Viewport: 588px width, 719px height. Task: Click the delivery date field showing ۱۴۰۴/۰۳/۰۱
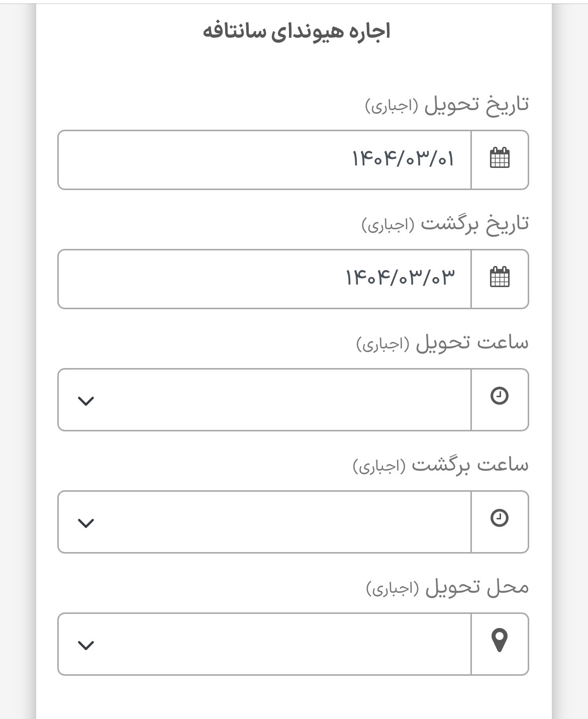point(264,159)
